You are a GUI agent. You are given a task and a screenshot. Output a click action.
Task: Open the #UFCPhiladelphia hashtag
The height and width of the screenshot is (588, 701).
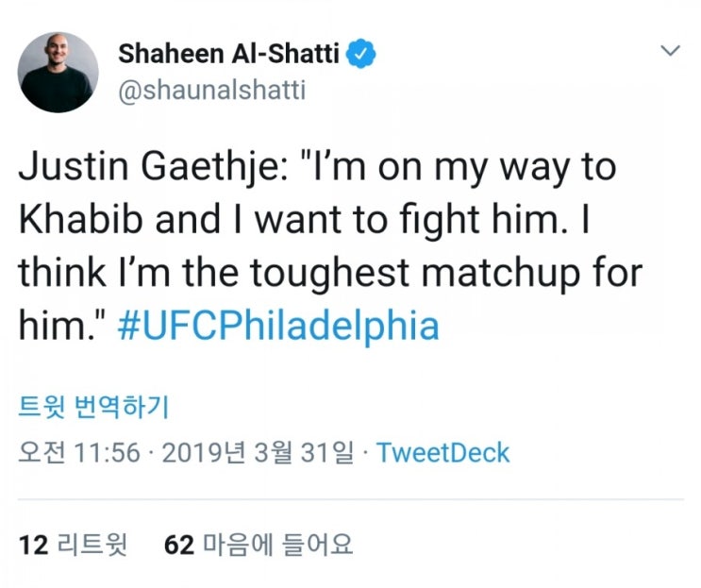278,326
